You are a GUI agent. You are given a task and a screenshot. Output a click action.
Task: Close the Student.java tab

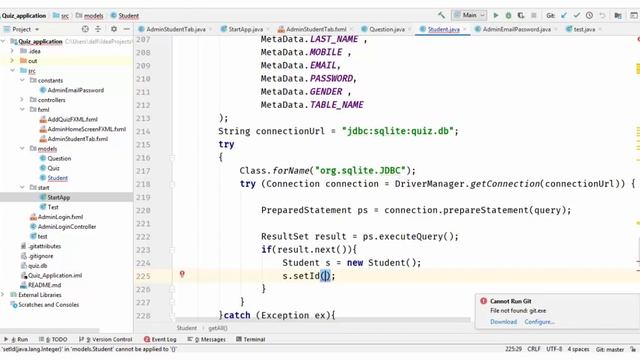click(465, 29)
